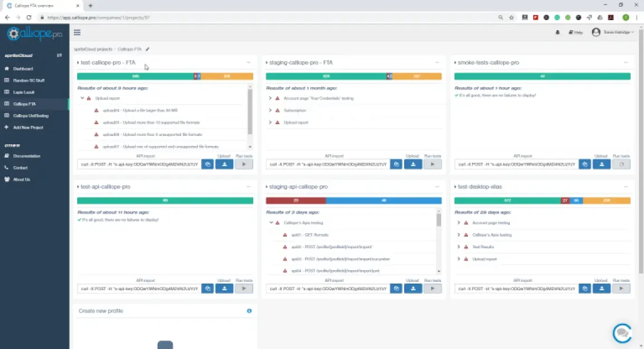Click curl command field in smoke-tests card

[517, 164]
